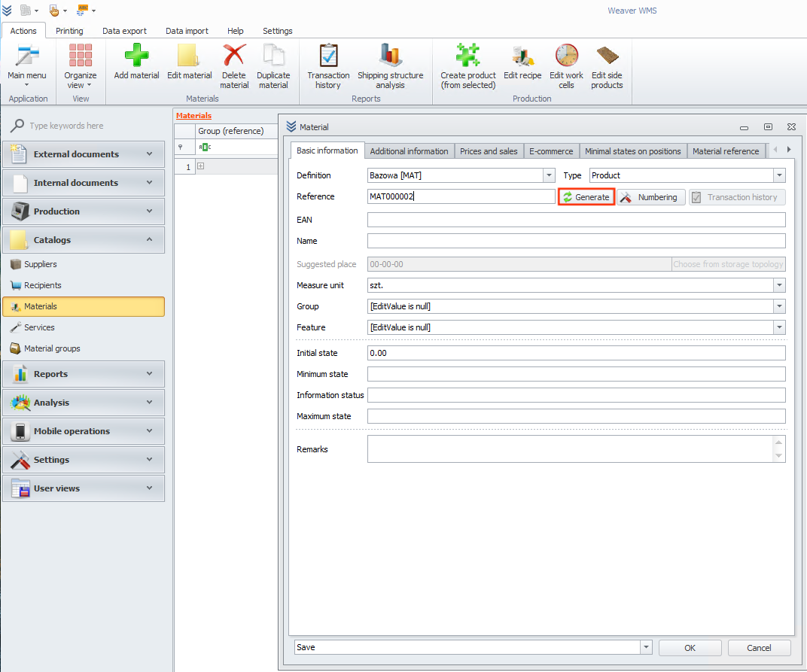Click Create product from selected icon
807x672 pixels.
pos(467,55)
